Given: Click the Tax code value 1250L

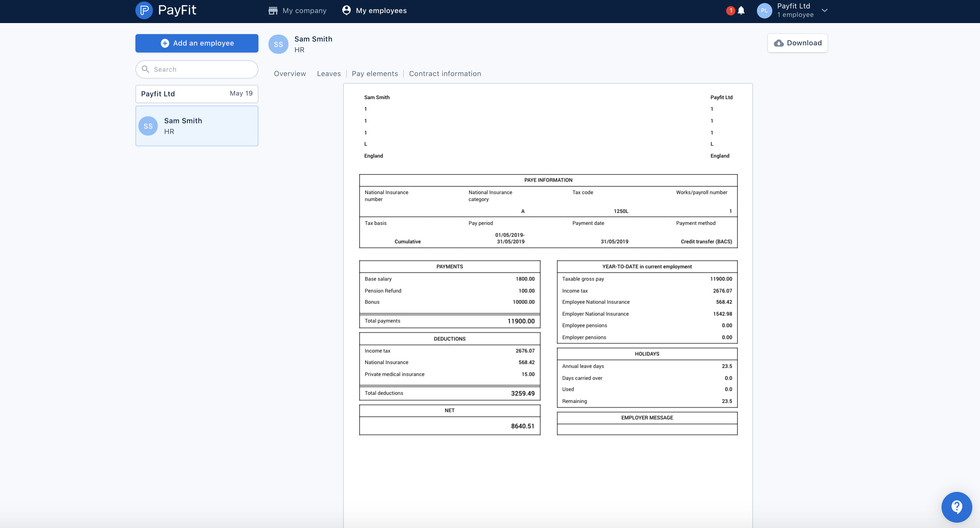Looking at the screenshot, I should pyautogui.click(x=621, y=211).
